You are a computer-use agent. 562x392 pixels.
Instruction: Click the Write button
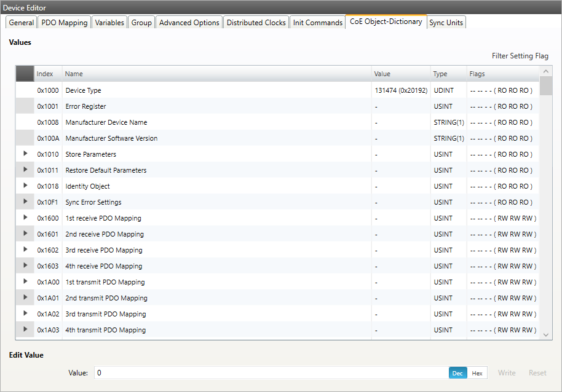pos(507,373)
